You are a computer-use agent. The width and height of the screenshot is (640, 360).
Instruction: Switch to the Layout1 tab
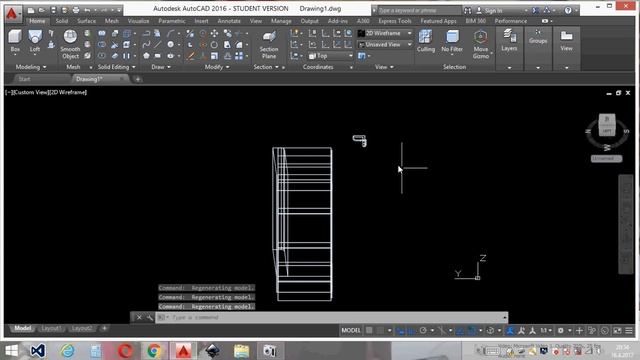51,329
